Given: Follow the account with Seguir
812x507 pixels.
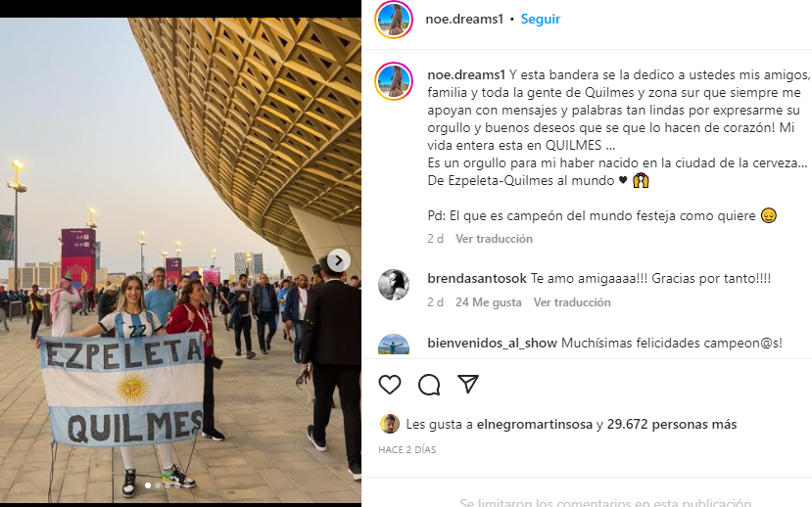Looking at the screenshot, I should tap(540, 20).
